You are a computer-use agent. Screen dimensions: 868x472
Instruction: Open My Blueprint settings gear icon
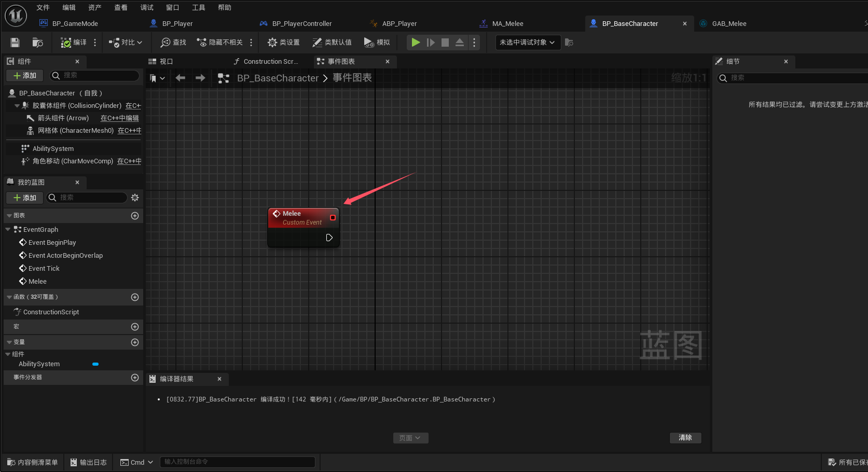(x=135, y=198)
